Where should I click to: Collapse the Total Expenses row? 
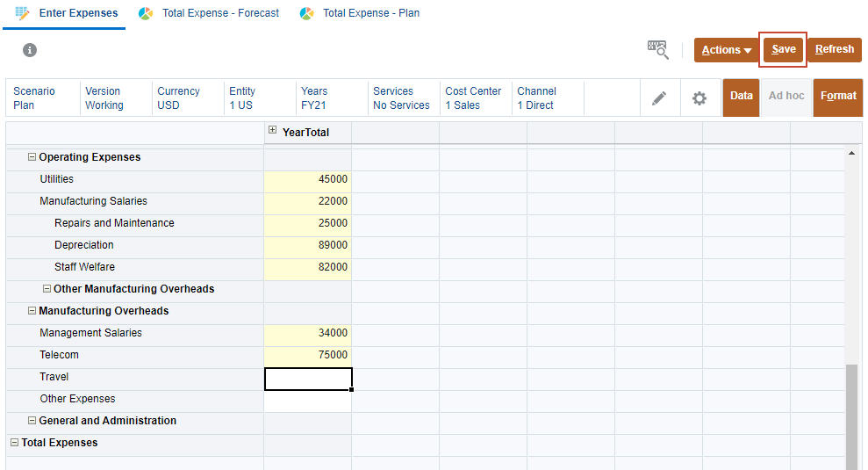click(x=15, y=443)
